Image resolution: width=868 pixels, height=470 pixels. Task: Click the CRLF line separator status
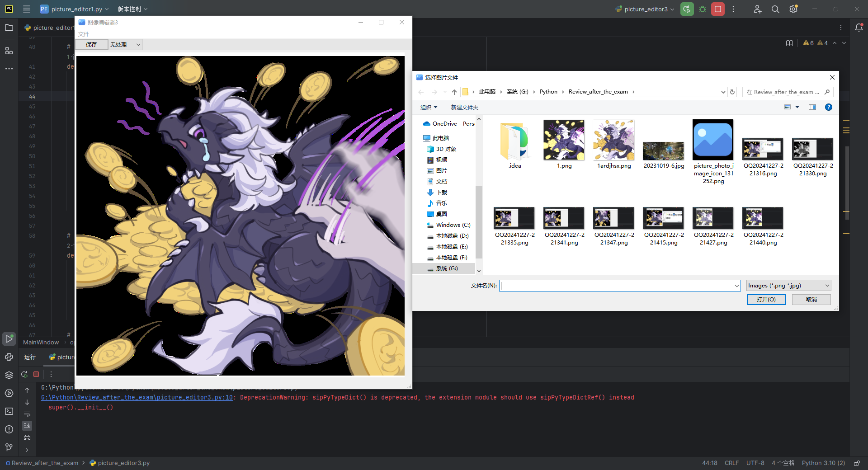[x=731, y=463]
